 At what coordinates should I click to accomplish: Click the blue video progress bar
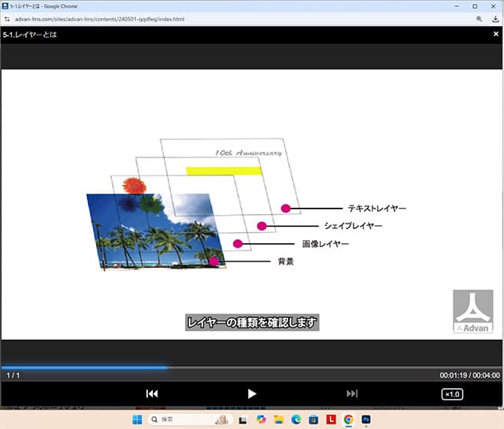click(x=83, y=368)
